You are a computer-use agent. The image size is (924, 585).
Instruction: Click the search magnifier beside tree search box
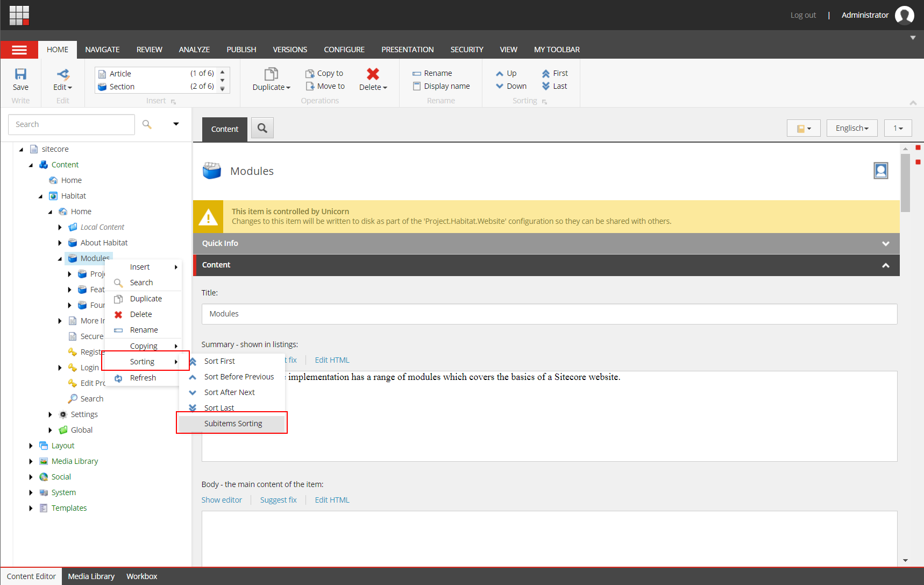[147, 124]
